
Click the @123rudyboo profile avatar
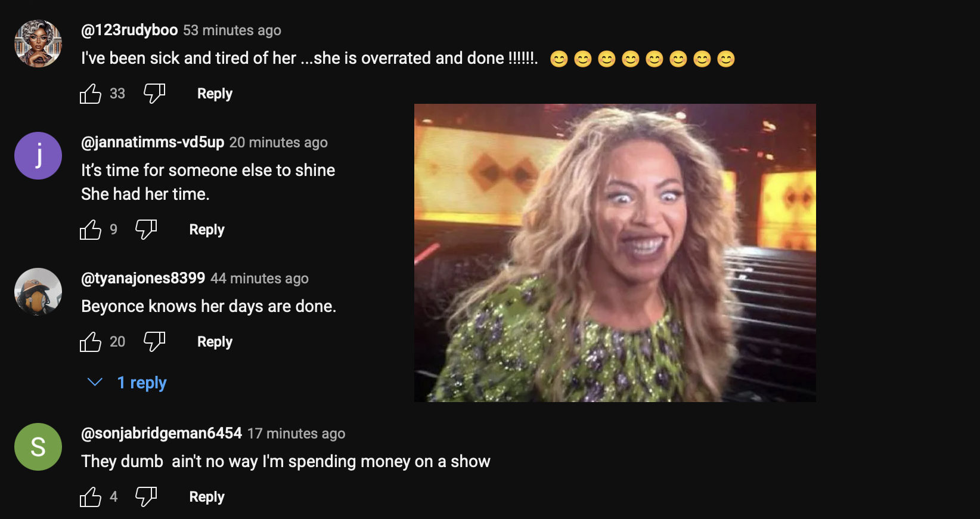(38, 44)
